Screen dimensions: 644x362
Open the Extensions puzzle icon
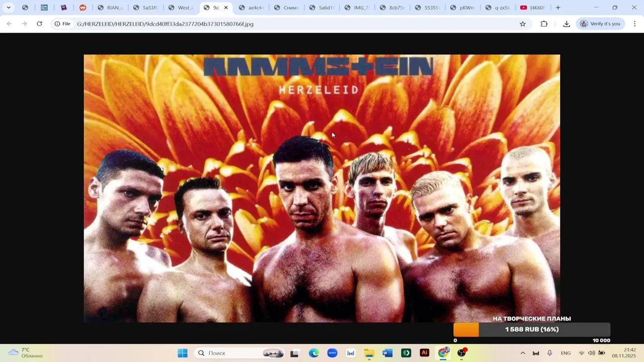coord(544,24)
